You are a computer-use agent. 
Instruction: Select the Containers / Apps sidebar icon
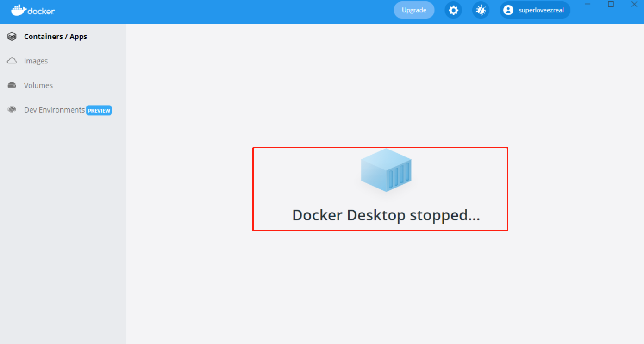click(x=12, y=36)
